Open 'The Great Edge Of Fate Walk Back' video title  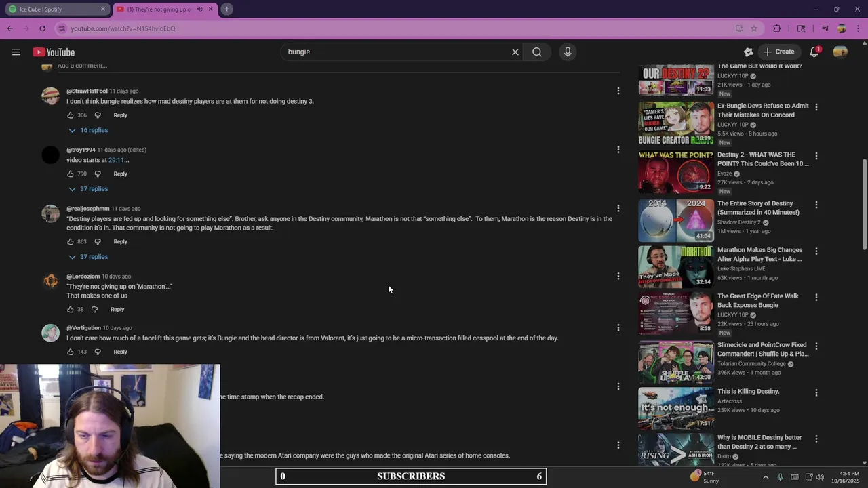click(758, 301)
